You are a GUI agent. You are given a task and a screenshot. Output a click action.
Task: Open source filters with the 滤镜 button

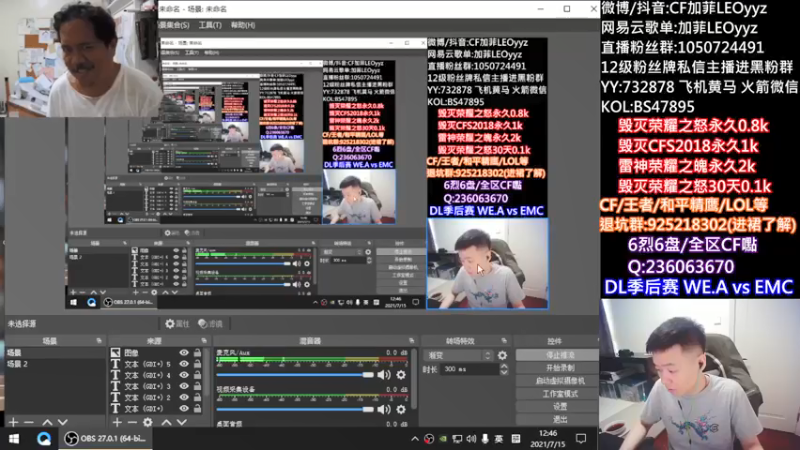click(x=210, y=323)
